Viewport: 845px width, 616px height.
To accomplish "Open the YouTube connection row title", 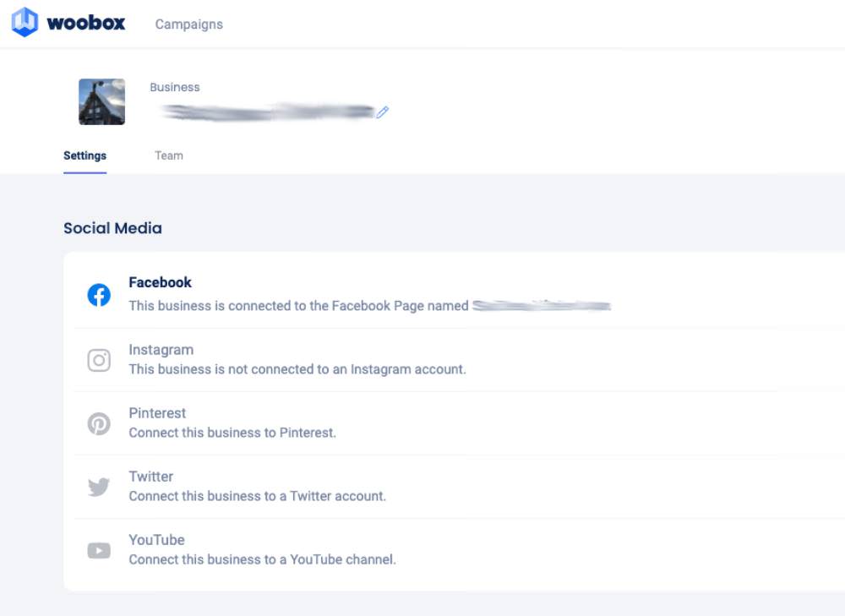I will pyautogui.click(x=157, y=540).
